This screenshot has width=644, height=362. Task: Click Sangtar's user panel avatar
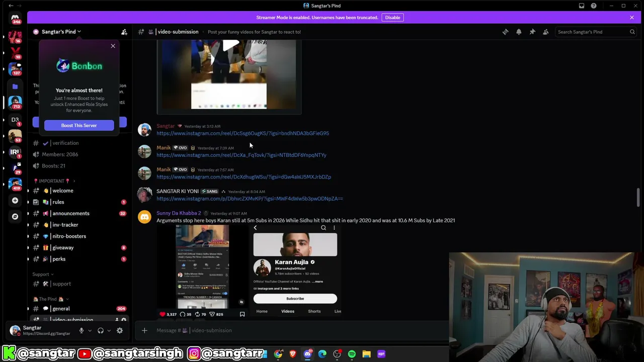[x=15, y=330]
